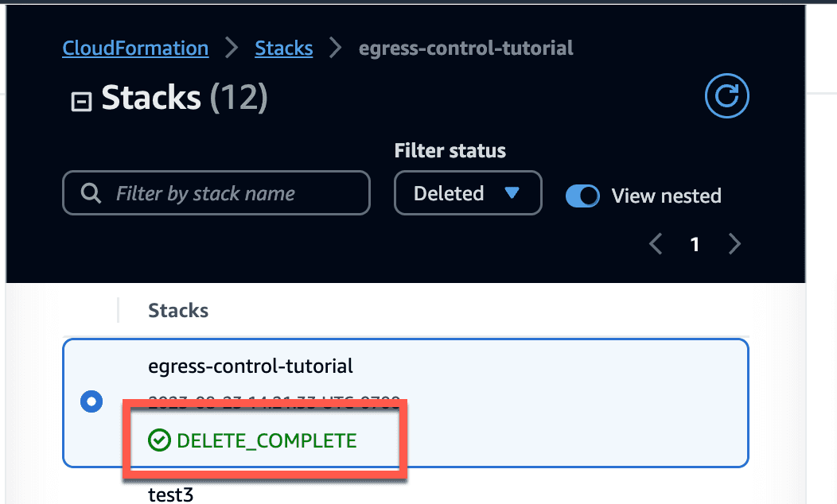The width and height of the screenshot is (837, 504).
Task: Go to the previous page of stacks
Action: pos(656,244)
